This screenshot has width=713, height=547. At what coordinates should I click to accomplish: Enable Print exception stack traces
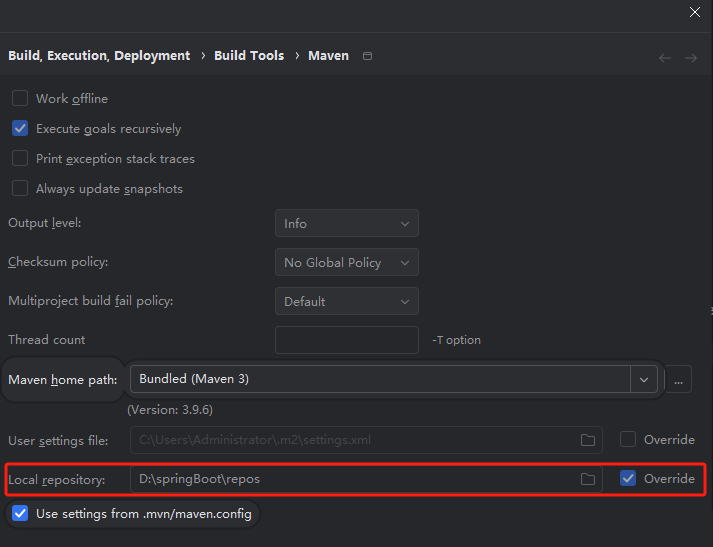20,158
